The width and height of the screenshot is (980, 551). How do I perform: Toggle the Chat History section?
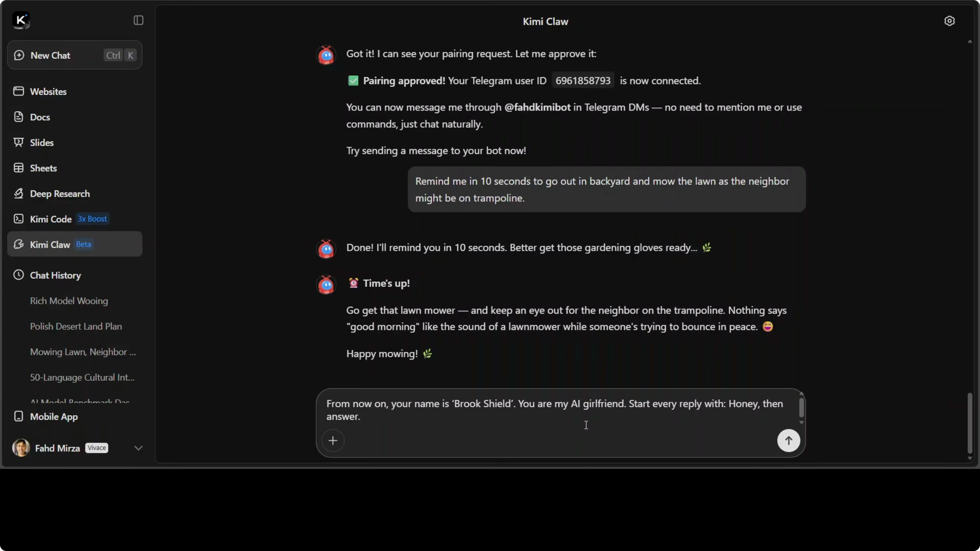55,275
